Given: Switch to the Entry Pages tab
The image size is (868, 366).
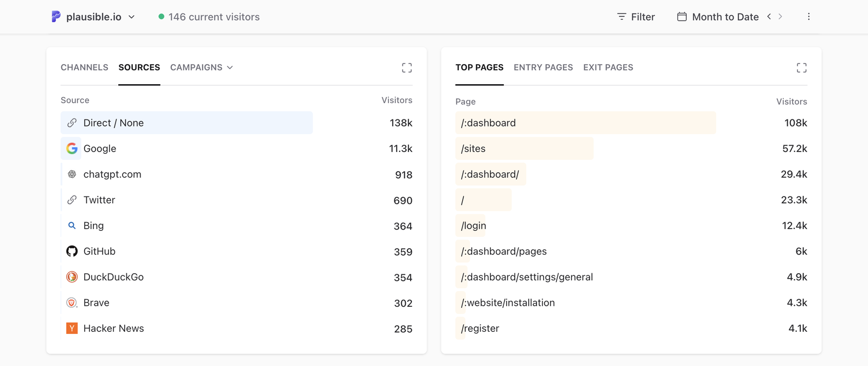Looking at the screenshot, I should tap(544, 67).
